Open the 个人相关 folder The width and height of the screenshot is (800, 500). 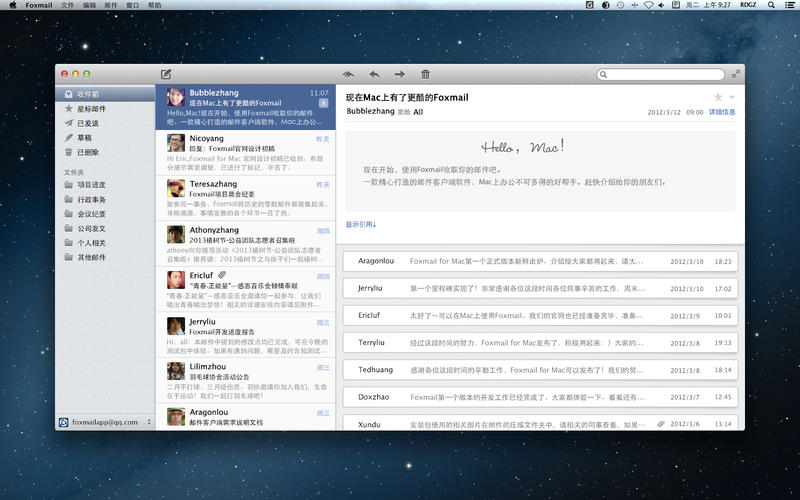click(x=105, y=243)
